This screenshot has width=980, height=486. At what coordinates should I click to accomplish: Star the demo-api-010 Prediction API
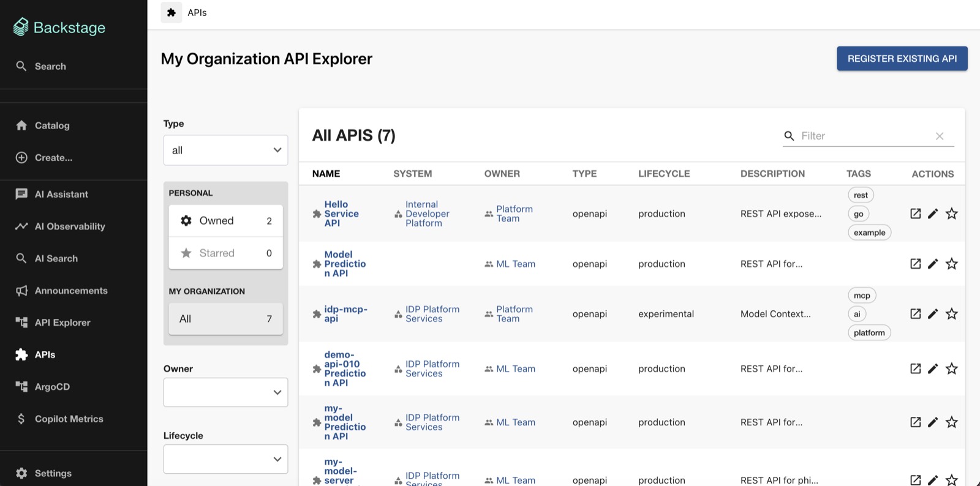tap(951, 368)
